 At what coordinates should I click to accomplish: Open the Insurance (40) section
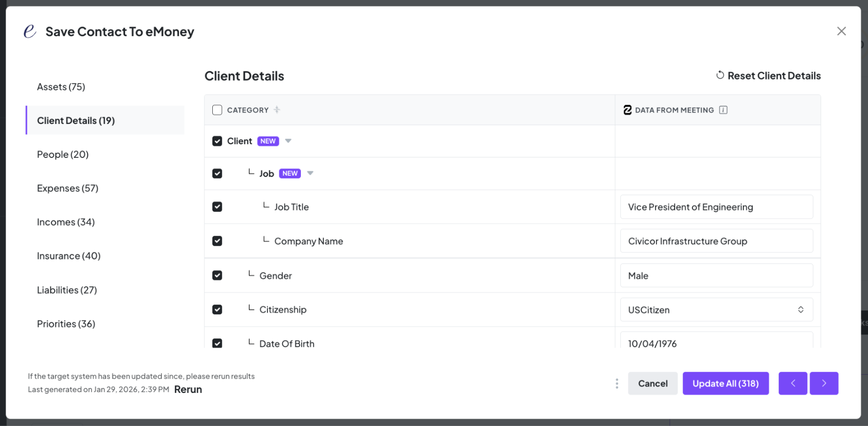[x=69, y=256]
